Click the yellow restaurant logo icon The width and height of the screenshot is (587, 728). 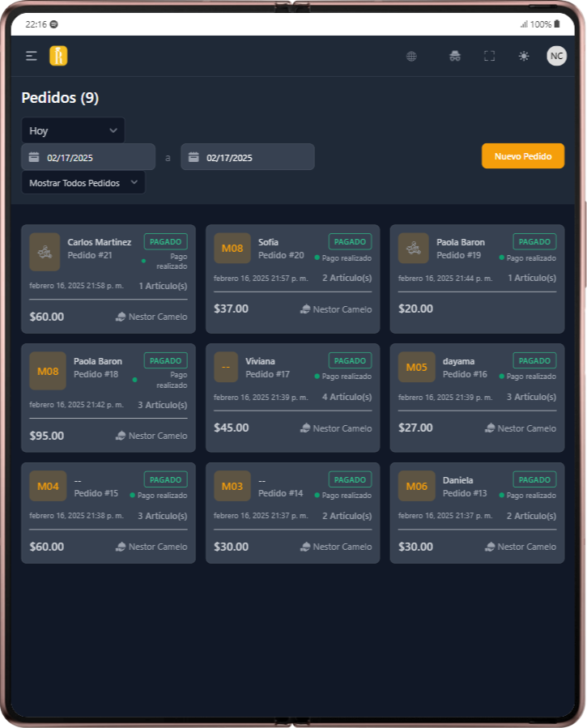tap(58, 56)
